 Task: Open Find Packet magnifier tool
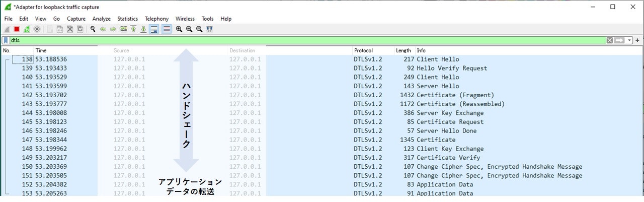tap(93, 29)
